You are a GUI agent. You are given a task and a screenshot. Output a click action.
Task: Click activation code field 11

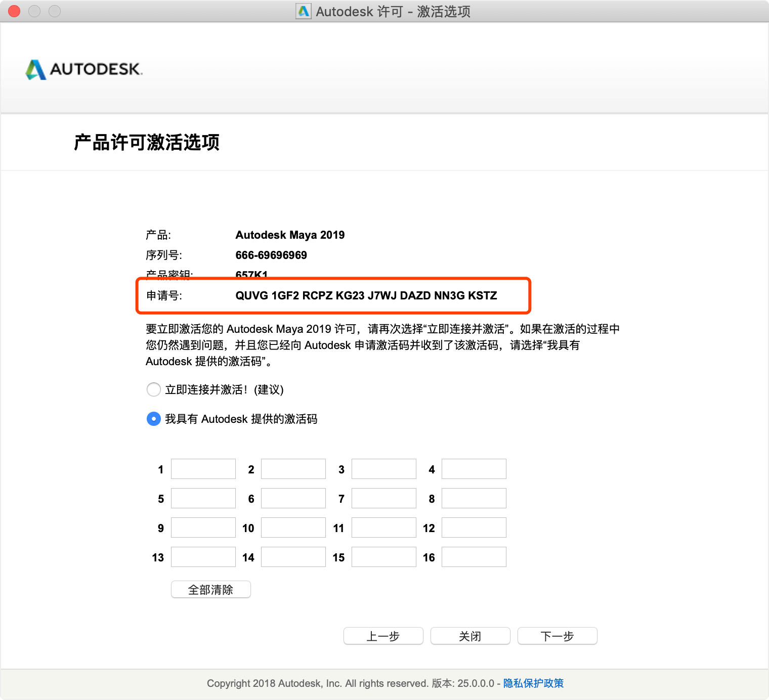coord(384,528)
